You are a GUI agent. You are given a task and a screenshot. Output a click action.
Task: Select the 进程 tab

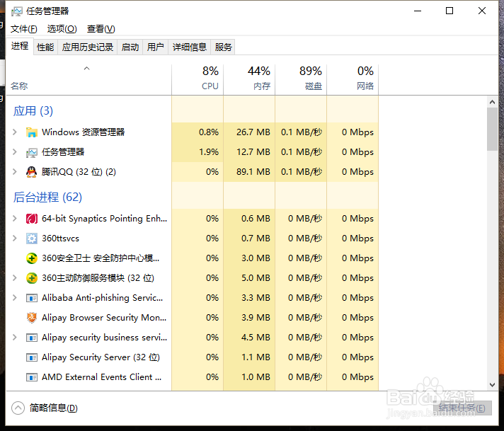20,46
